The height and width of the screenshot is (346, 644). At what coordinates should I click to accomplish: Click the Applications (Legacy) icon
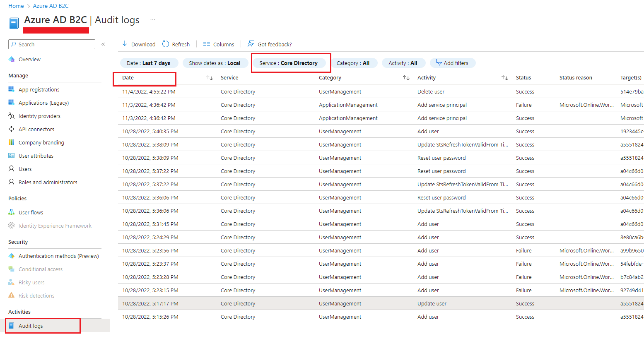(12, 103)
